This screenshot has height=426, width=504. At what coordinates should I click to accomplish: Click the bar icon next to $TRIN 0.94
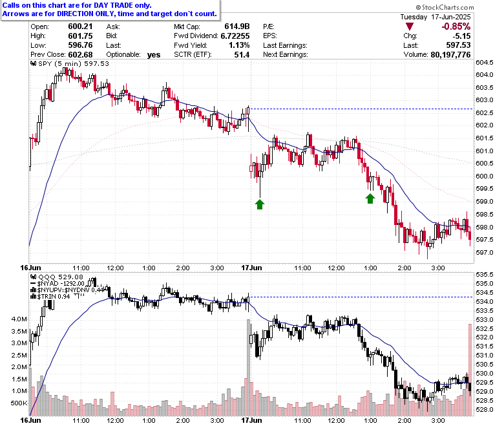(x=34, y=297)
